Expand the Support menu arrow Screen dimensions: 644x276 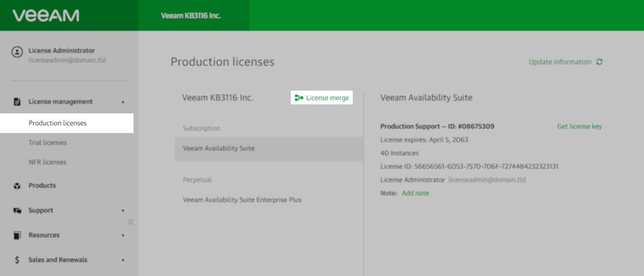pyautogui.click(x=123, y=211)
